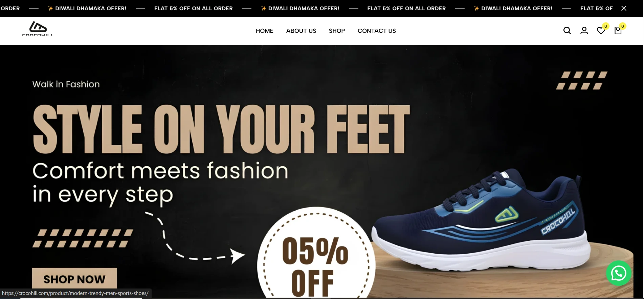The image size is (644, 299).
Task: Open the search magnifier icon
Action: coord(567,31)
